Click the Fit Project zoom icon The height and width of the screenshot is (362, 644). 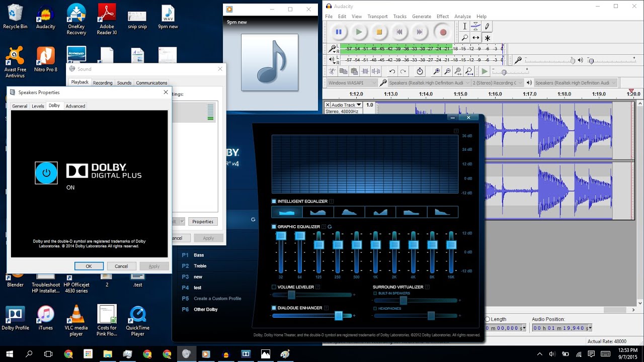[x=469, y=71]
